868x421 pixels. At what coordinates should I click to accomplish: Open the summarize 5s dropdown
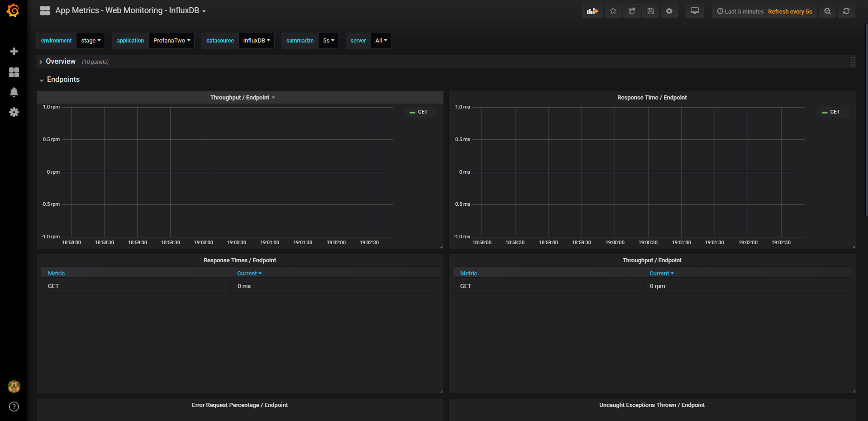click(x=329, y=41)
